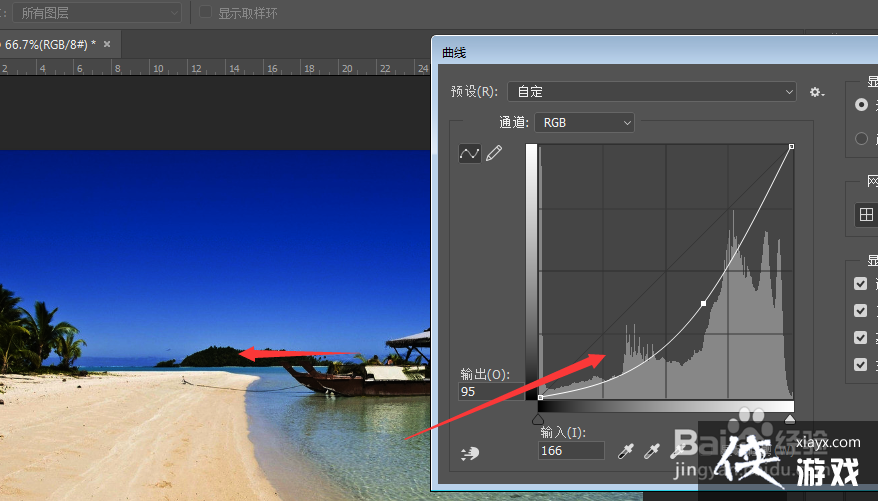Pick the black point eyedropper

(626, 452)
